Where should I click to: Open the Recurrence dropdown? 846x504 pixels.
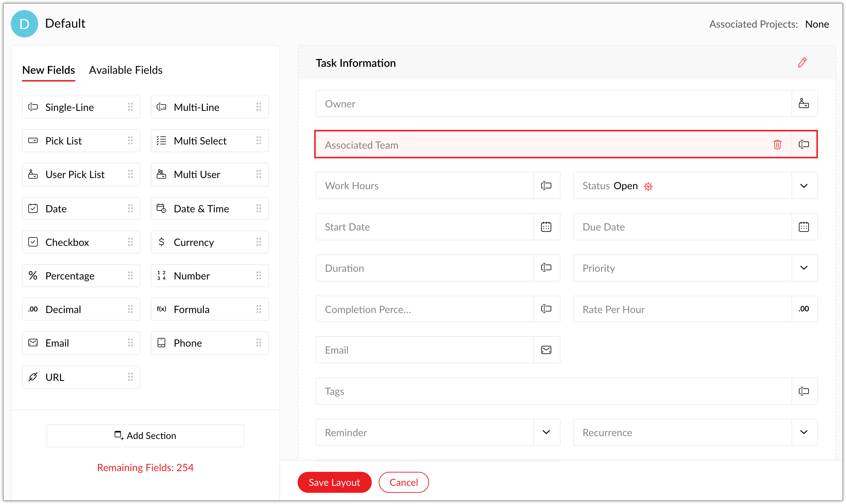804,433
